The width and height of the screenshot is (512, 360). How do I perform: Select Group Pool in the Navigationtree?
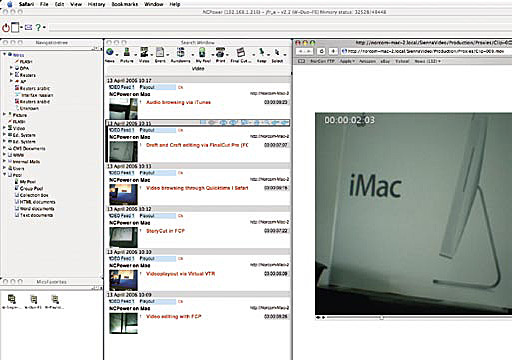coord(31,188)
